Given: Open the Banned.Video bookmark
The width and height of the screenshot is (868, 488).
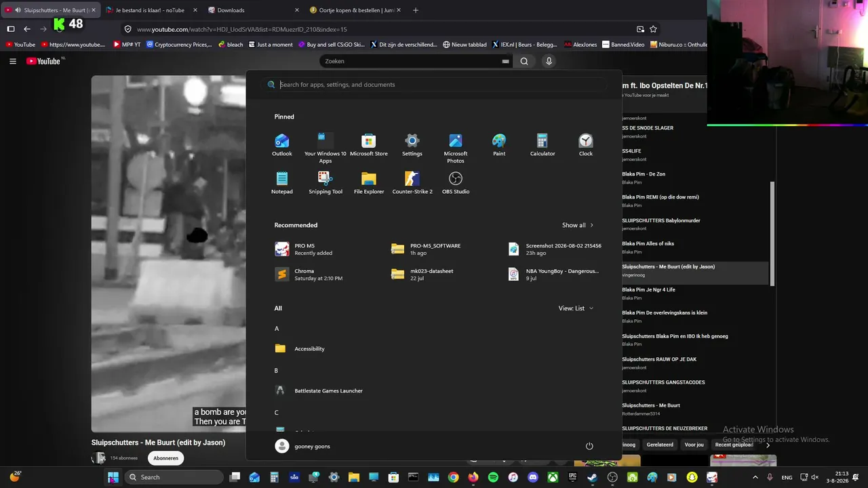Looking at the screenshot, I should click(623, 45).
